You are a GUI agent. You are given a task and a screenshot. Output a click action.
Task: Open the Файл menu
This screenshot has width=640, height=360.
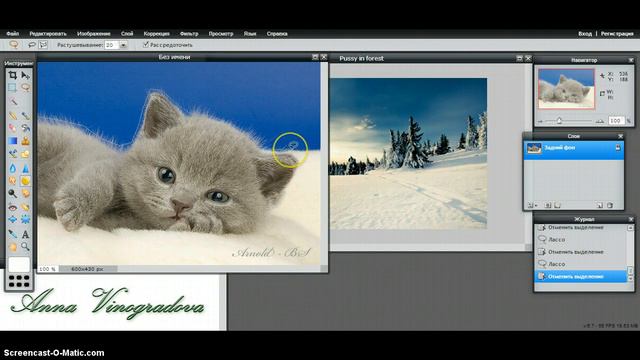pyautogui.click(x=13, y=34)
